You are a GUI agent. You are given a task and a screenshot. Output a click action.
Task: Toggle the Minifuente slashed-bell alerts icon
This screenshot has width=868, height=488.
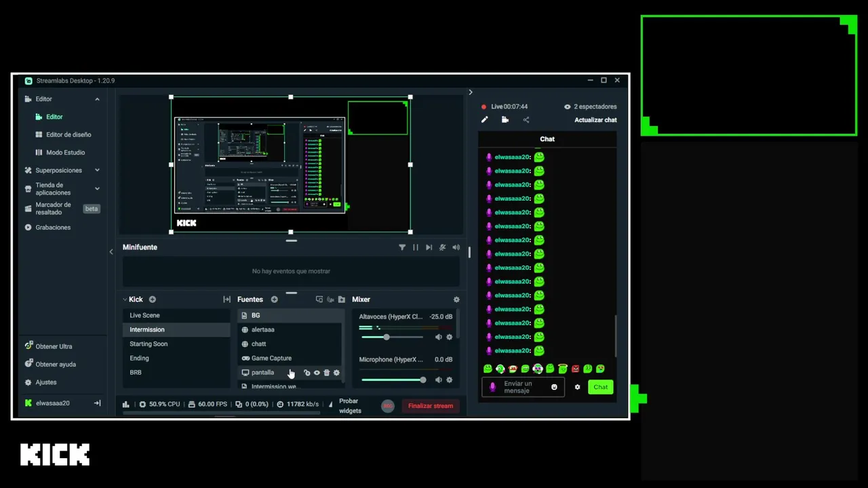(x=442, y=247)
